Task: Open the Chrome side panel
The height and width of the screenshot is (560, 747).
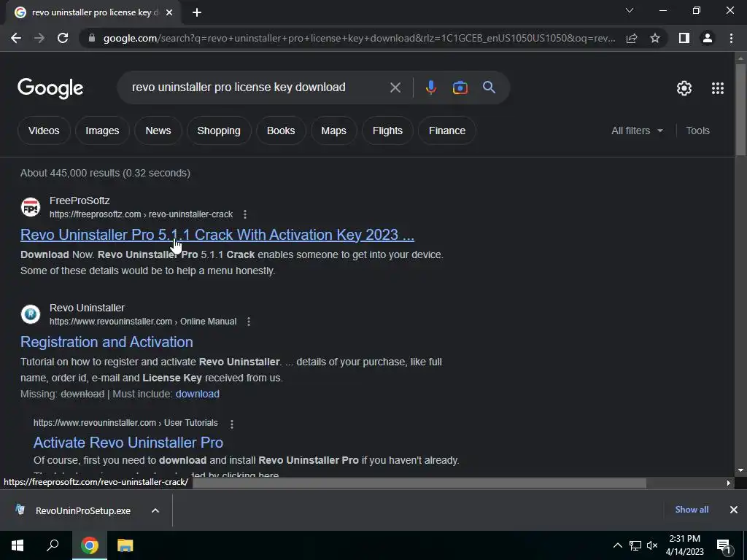Action: pyautogui.click(x=684, y=38)
